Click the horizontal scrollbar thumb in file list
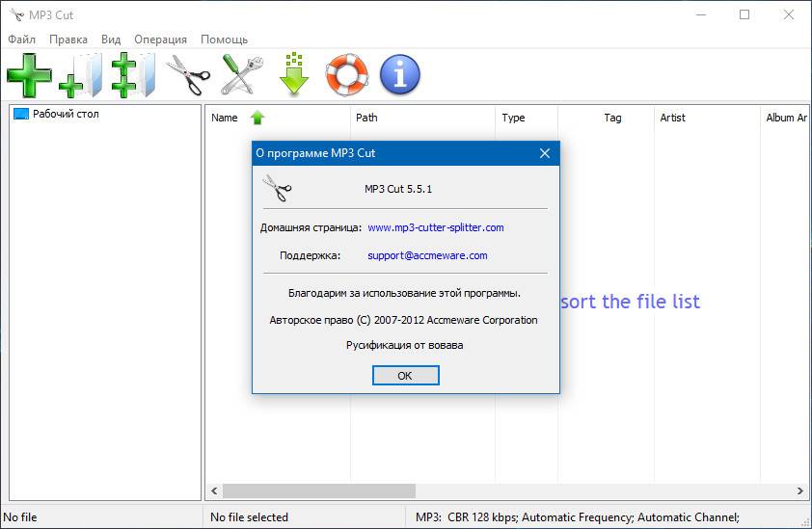812x529 pixels. pos(319,490)
